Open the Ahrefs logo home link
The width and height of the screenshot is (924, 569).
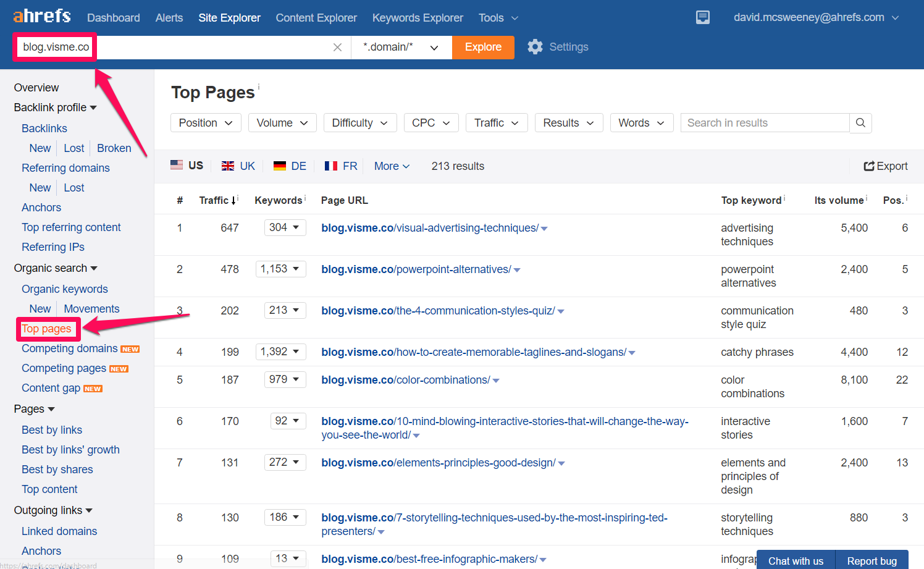point(42,16)
